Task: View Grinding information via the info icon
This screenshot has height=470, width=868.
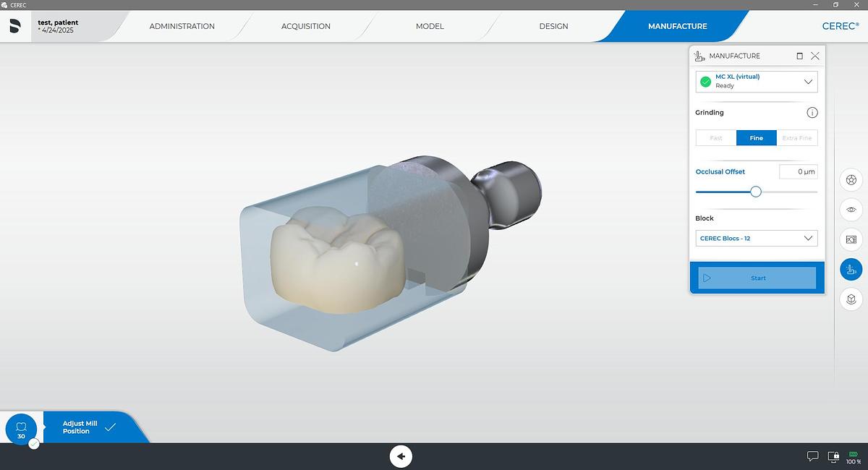Action: [812, 112]
